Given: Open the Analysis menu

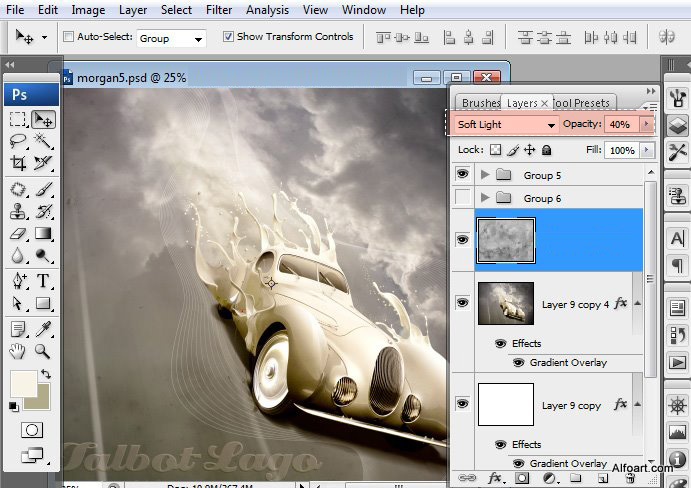Looking at the screenshot, I should pyautogui.click(x=267, y=10).
